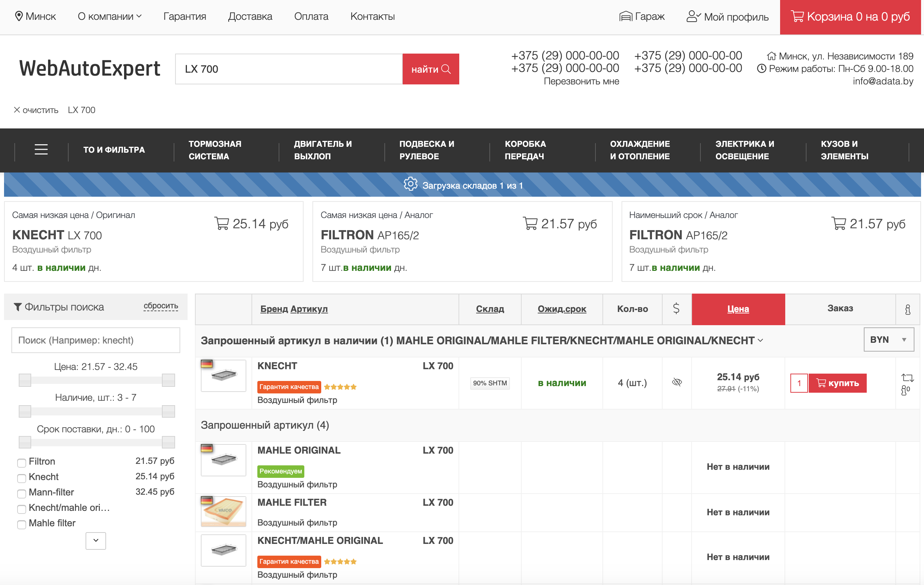Open the ТОРМОЗНАЯ СИСТЕМА category
924x585 pixels.
point(215,150)
